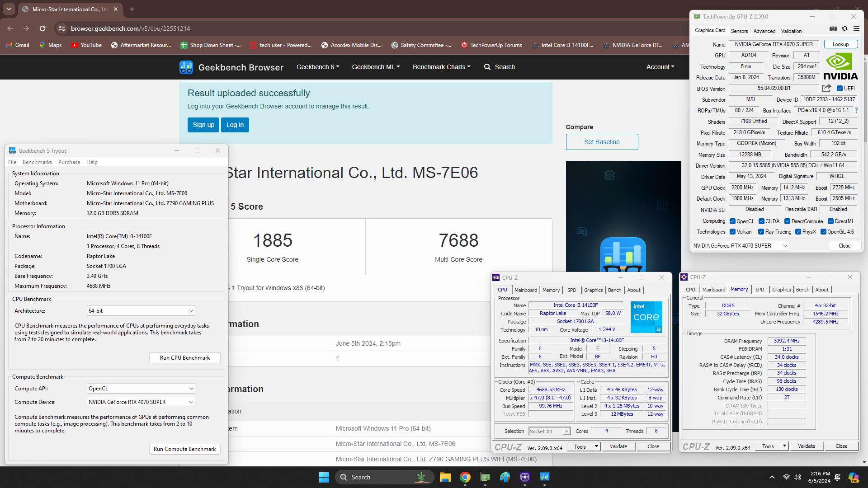Click the GPU-Z screenshot camera icon

click(833, 28)
